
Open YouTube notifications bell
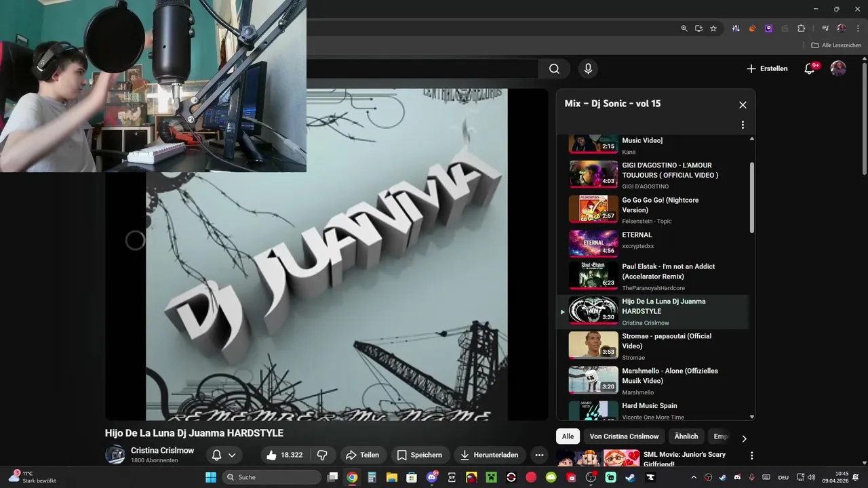pos(810,68)
